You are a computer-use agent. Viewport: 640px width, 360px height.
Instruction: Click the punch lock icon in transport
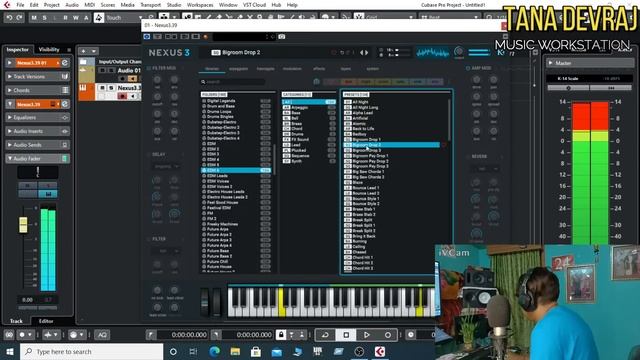(281, 335)
